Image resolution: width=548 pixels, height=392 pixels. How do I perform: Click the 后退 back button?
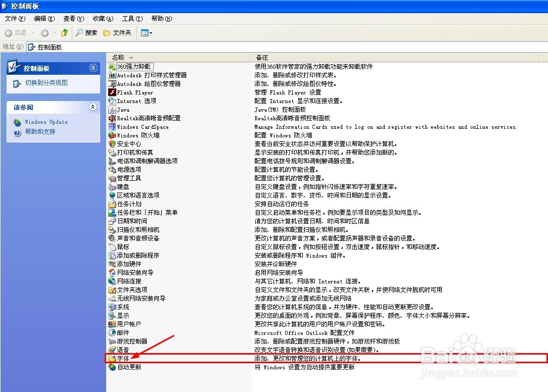point(16,33)
